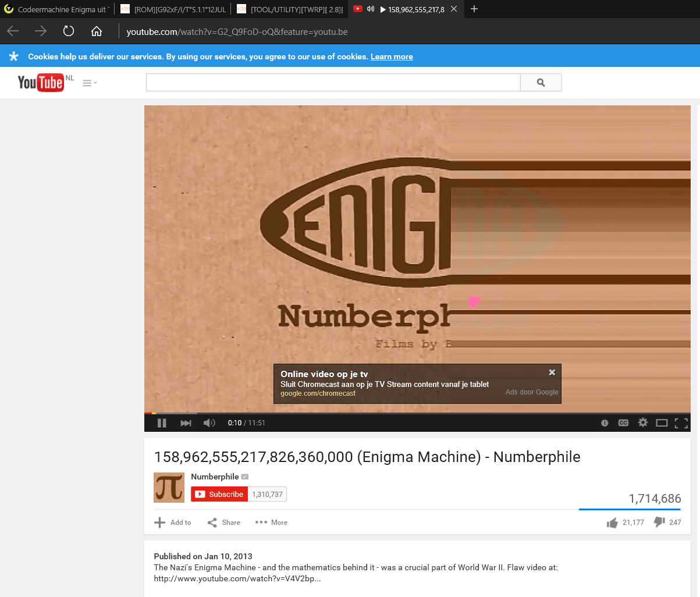Switch to ROM G92xF tab

173,9
